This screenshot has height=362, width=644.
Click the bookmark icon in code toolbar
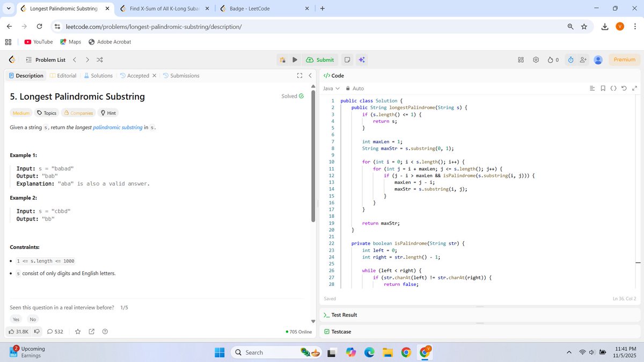(603, 88)
